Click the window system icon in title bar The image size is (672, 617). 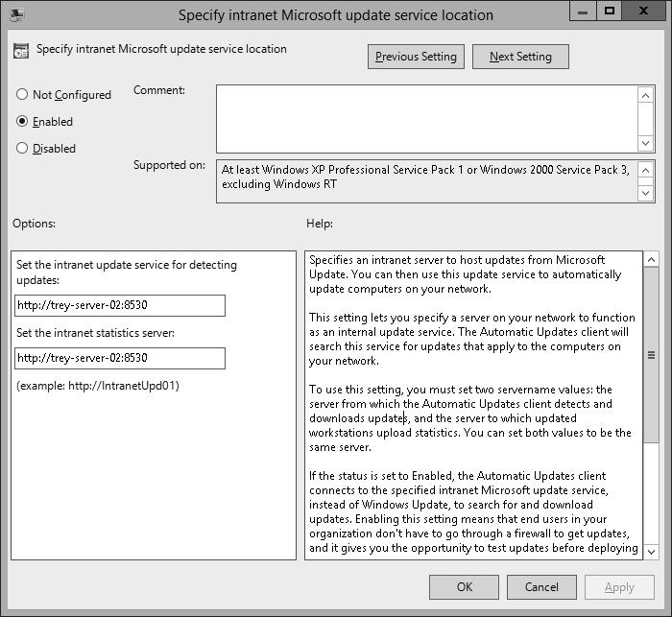pyautogui.click(x=16, y=15)
